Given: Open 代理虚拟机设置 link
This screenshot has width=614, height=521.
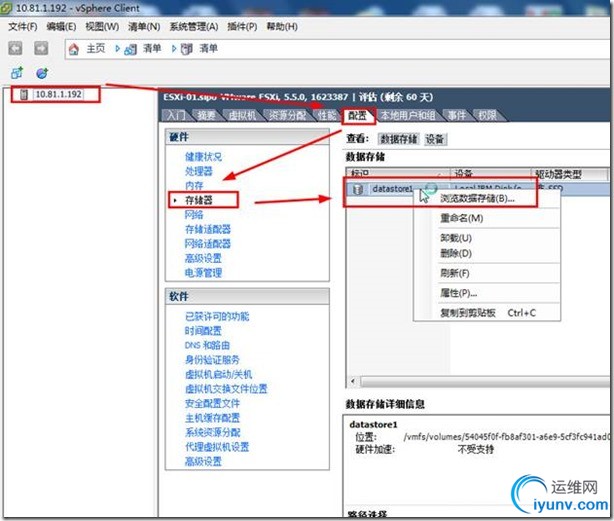Looking at the screenshot, I should 217,447.
